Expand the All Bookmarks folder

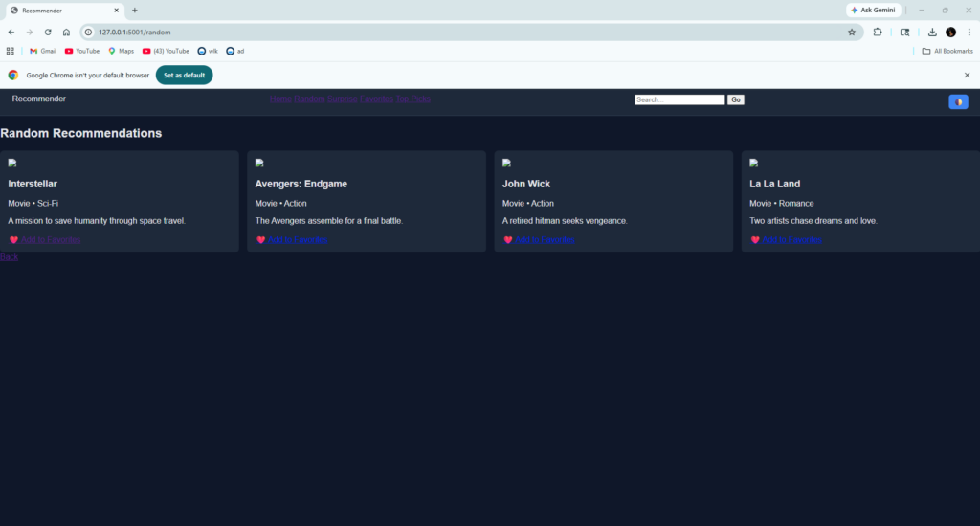click(x=947, y=51)
